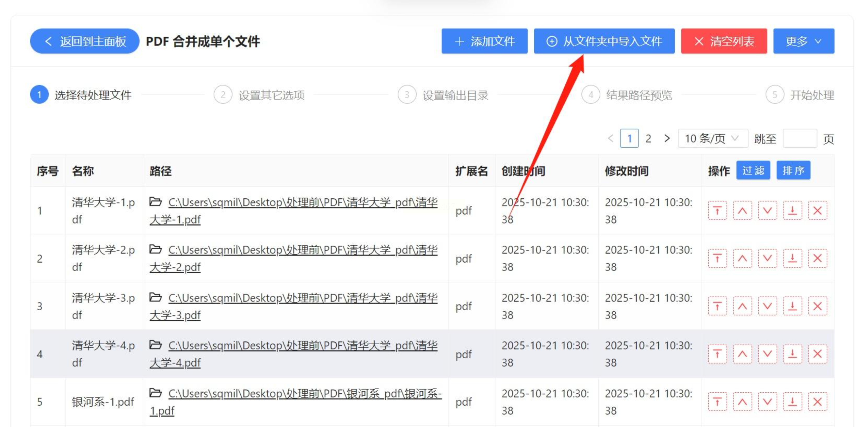The width and height of the screenshot is (868, 427).
Task: Move 银河系-1.pdf to top of list
Action: tap(717, 402)
